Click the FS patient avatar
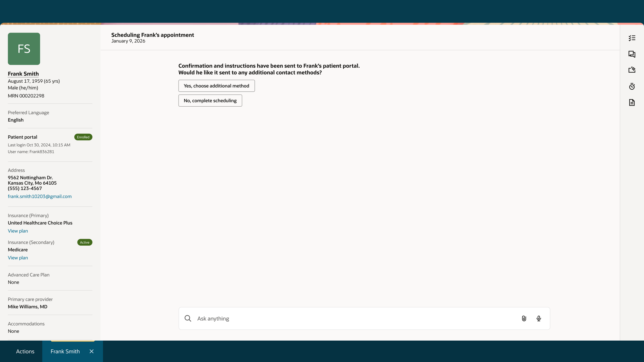 tap(24, 49)
